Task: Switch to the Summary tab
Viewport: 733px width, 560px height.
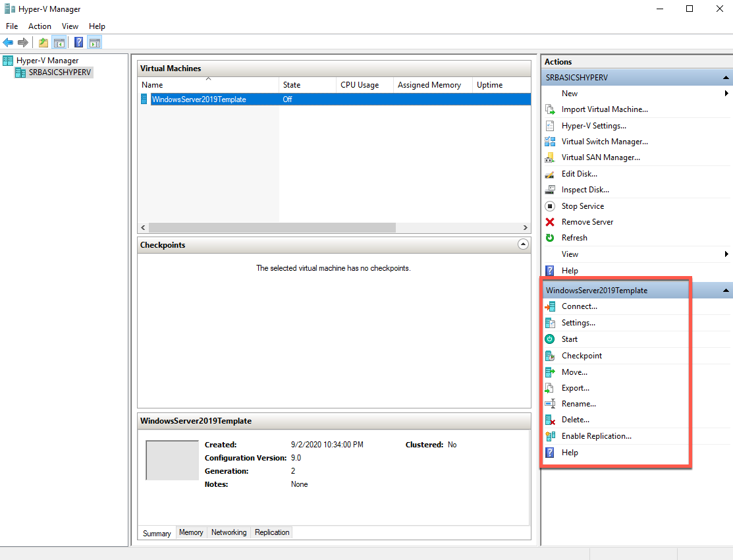Action: pos(157,534)
